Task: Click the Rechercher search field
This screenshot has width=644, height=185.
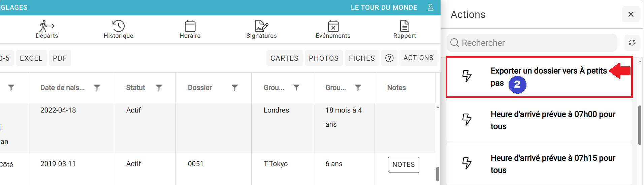Action: 532,43
